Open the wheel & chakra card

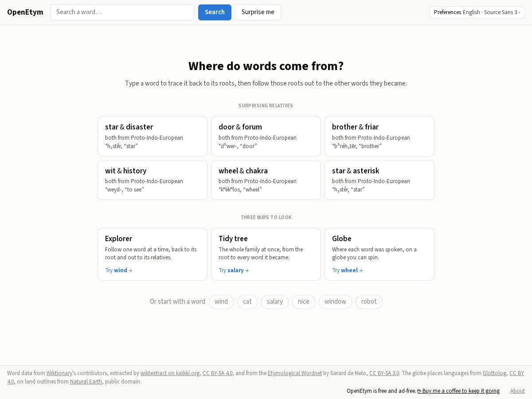[x=266, y=180]
